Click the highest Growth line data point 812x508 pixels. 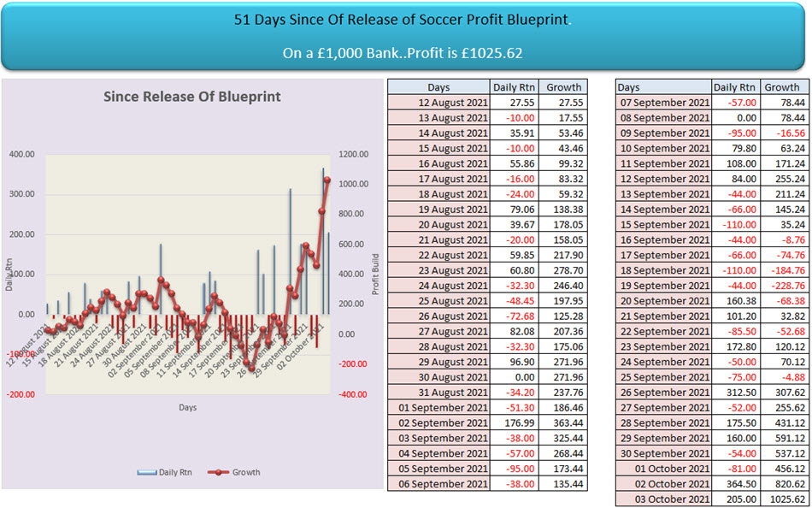[x=327, y=180]
